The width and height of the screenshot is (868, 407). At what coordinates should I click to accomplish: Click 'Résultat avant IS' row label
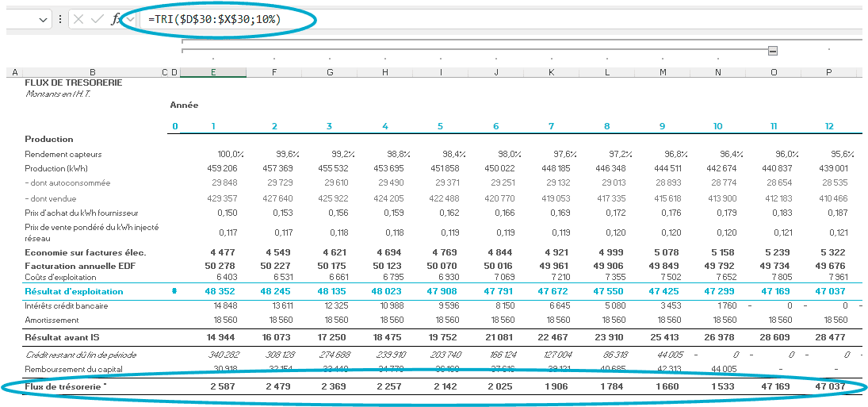(x=62, y=336)
